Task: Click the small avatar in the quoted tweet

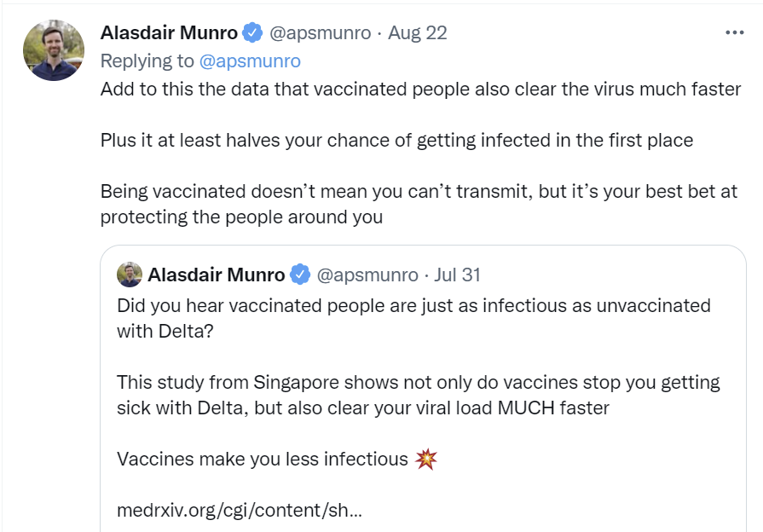Action: 130,275
